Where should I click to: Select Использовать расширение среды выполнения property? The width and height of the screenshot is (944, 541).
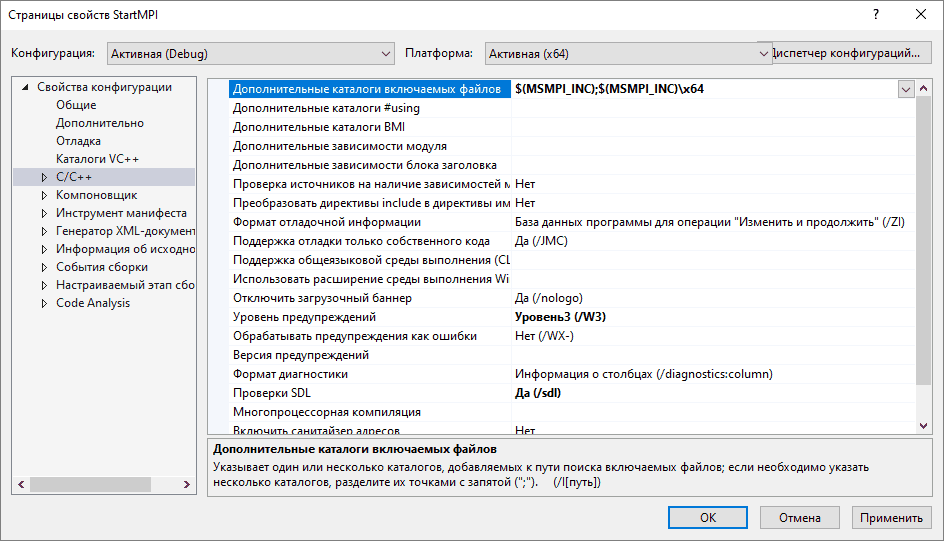coord(370,279)
